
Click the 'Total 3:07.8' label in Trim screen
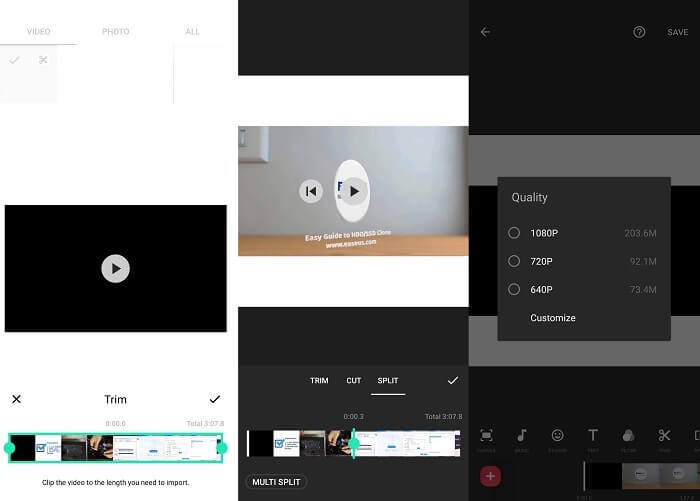pyautogui.click(x=205, y=423)
